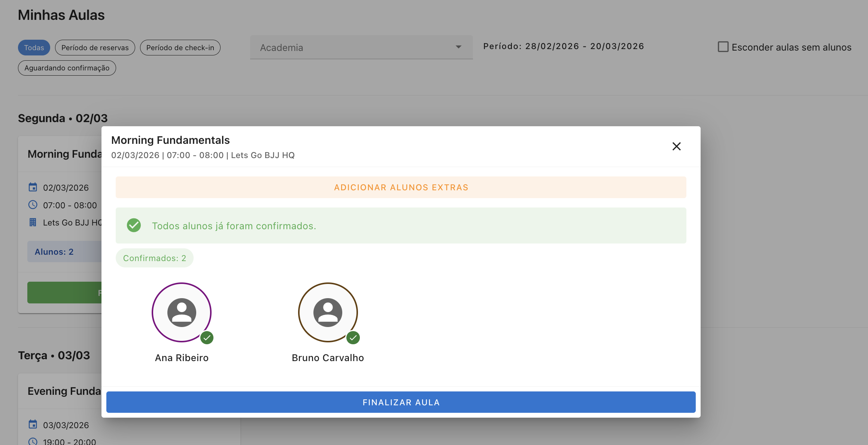Click the calendar icon beside 02/03/2026

33,187
